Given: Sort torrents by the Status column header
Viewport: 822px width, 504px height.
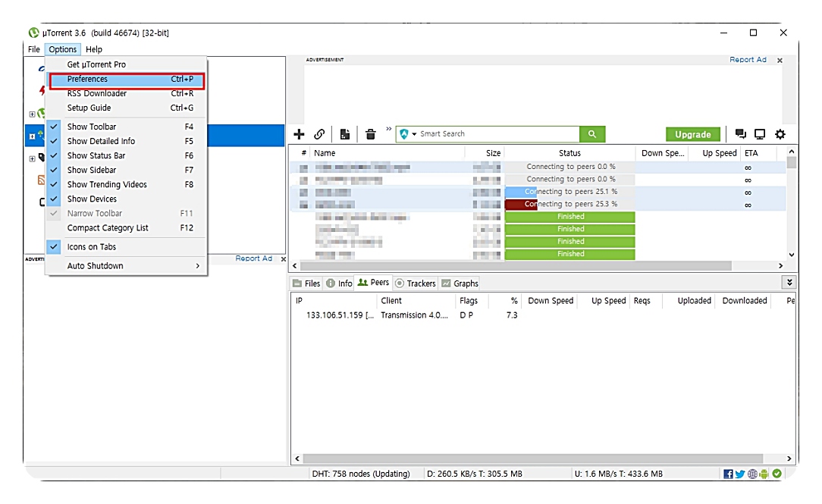Looking at the screenshot, I should pos(569,153).
